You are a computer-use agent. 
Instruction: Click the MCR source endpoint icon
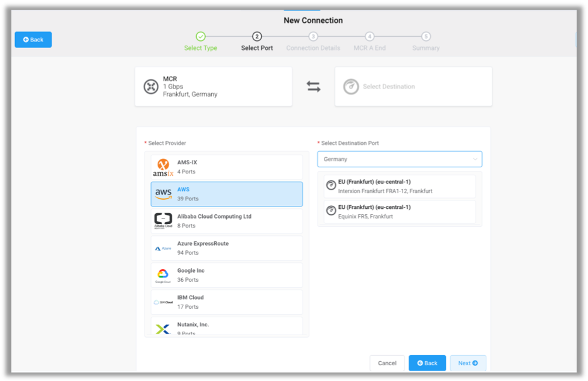tap(152, 86)
